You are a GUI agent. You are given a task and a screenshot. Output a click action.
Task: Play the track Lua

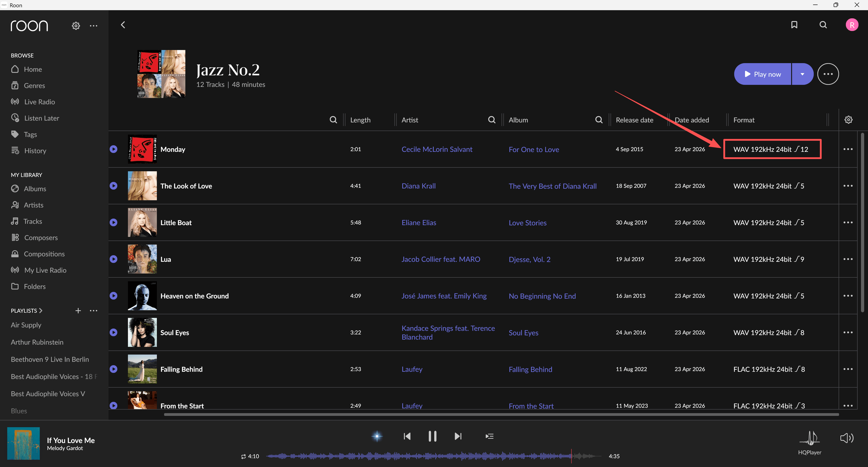tap(113, 259)
